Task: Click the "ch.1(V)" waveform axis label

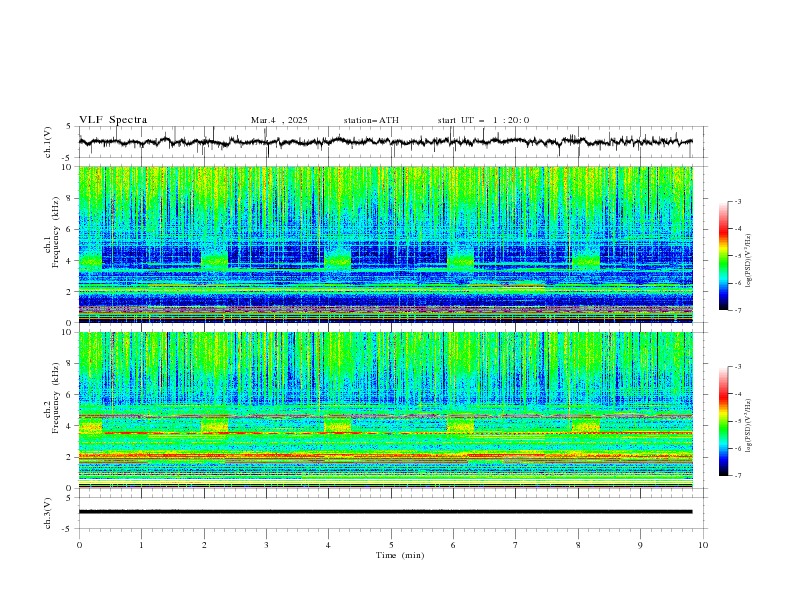Action: [x=48, y=142]
